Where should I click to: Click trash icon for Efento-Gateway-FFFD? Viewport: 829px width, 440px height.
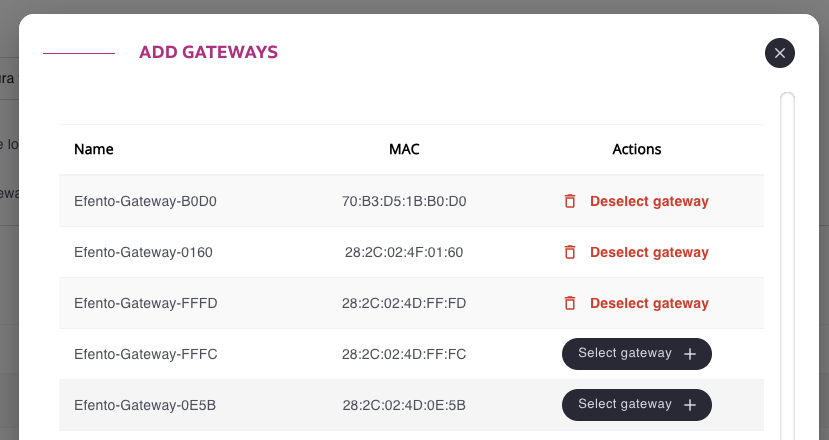tap(570, 303)
